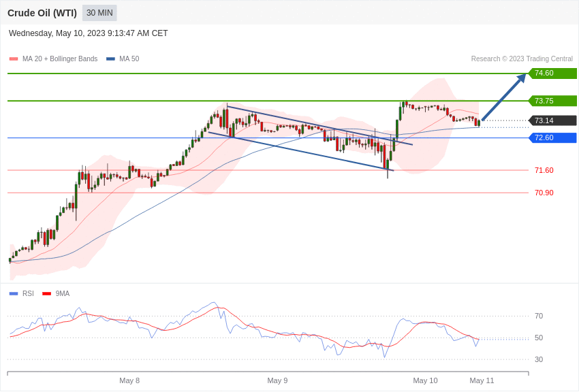
Task: Select May 11 on the date axis
Action: click(482, 380)
